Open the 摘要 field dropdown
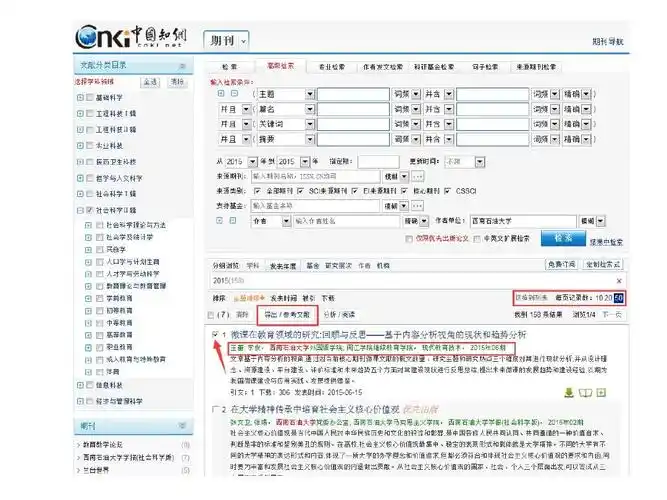Image resolution: width=667 pixels, height=500 pixels. pos(310,139)
